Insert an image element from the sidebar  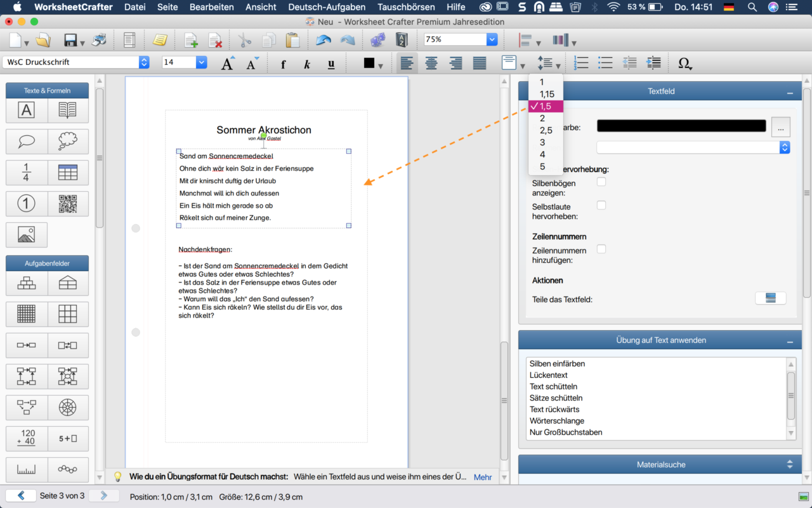click(x=26, y=234)
